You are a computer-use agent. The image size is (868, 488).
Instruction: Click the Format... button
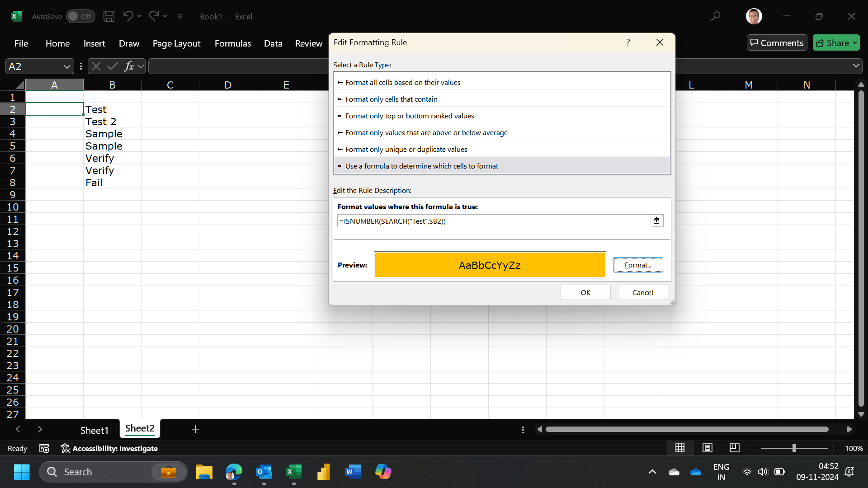[x=638, y=265]
